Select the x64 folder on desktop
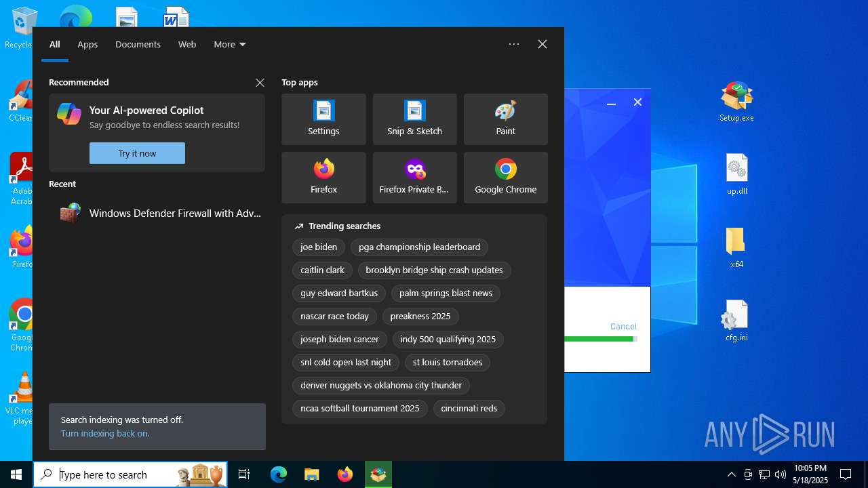 pos(736,248)
